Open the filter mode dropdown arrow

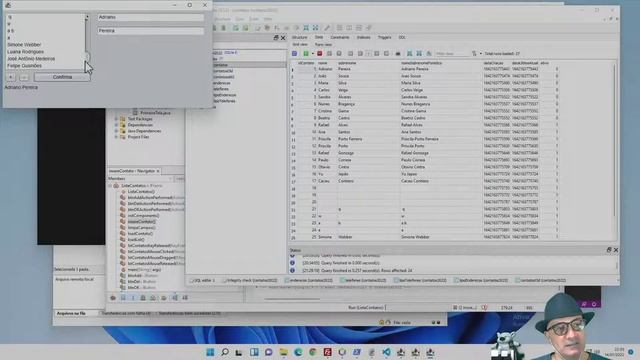480,53
